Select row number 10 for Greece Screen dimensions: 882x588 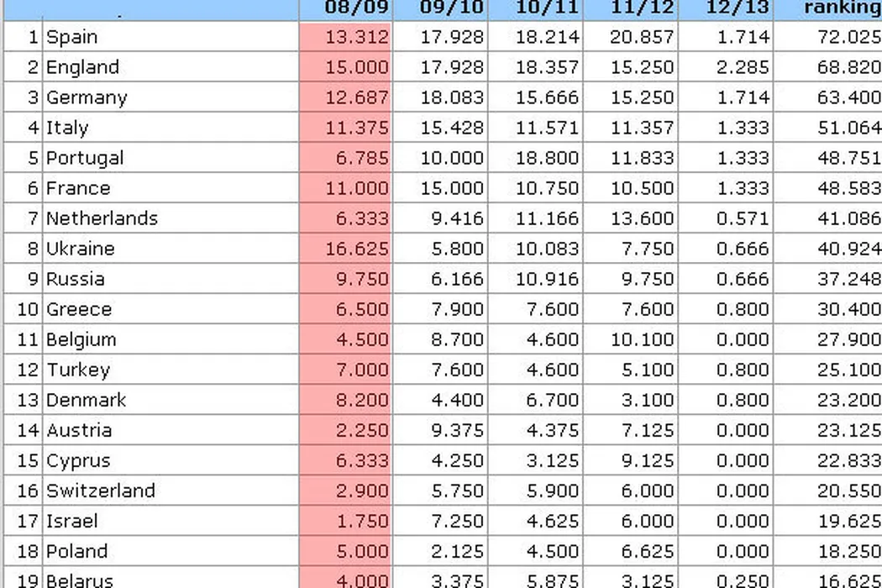[x=28, y=309]
